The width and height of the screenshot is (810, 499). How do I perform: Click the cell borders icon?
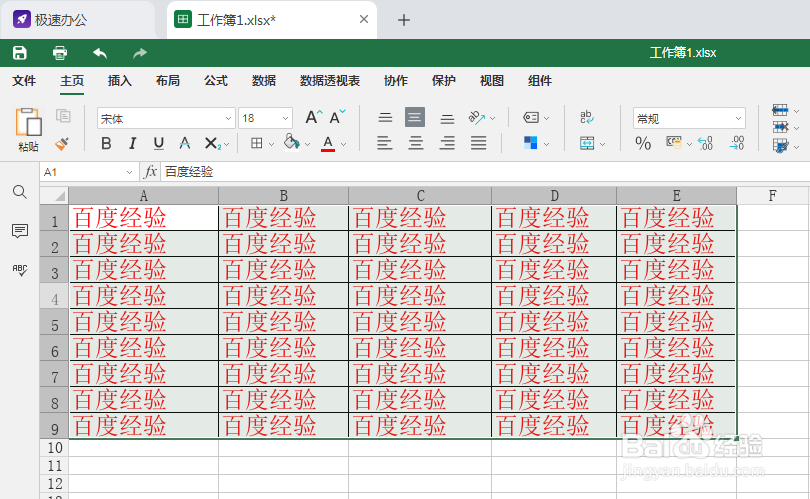click(257, 143)
